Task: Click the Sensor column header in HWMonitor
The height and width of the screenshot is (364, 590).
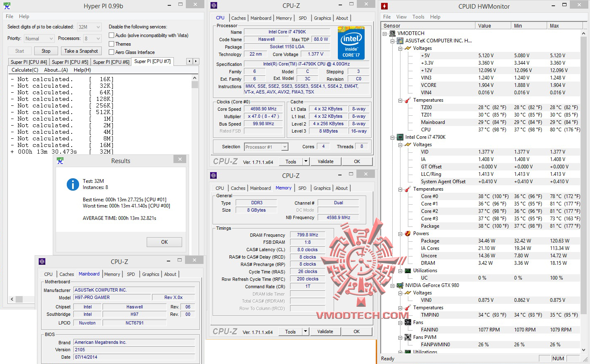Action: 428,26
